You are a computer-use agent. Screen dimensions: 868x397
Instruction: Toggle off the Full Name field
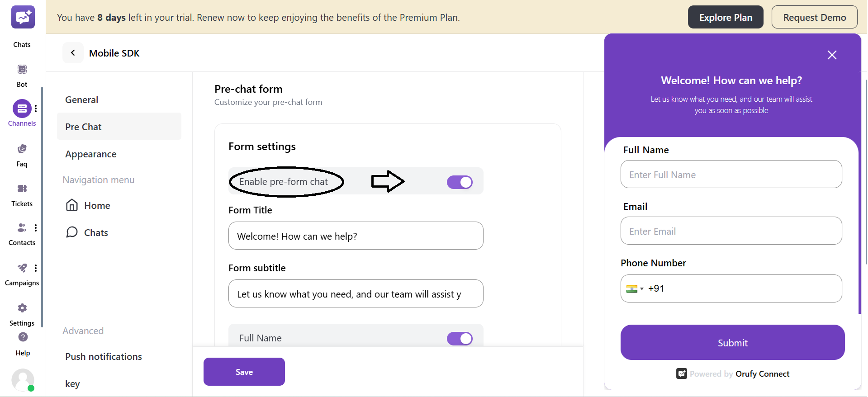459,338
